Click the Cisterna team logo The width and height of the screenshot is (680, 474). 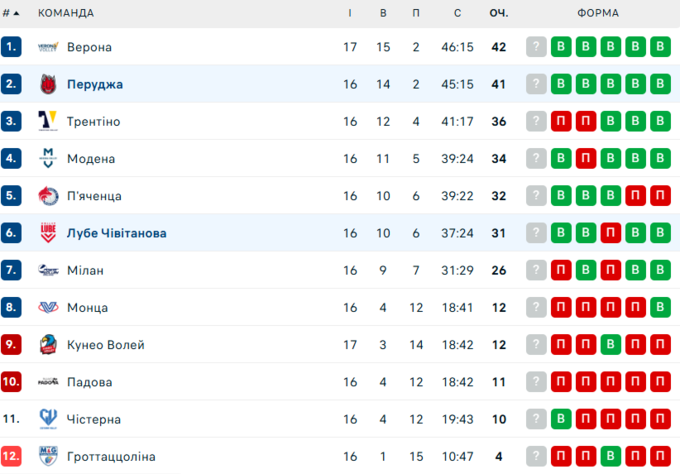pyautogui.click(x=48, y=419)
